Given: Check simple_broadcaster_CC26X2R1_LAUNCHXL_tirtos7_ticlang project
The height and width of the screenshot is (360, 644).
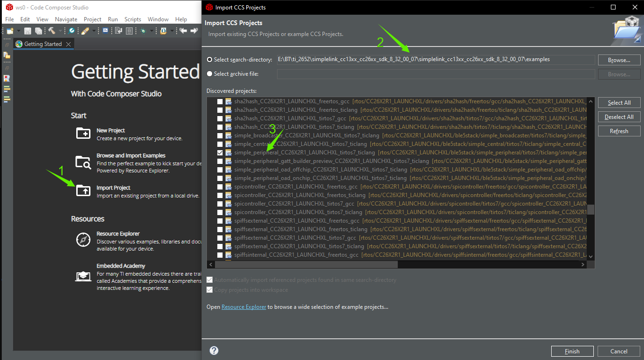Looking at the screenshot, I should [220, 136].
